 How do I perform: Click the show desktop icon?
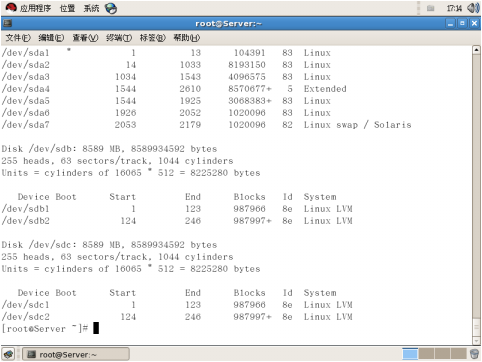tap(8, 354)
